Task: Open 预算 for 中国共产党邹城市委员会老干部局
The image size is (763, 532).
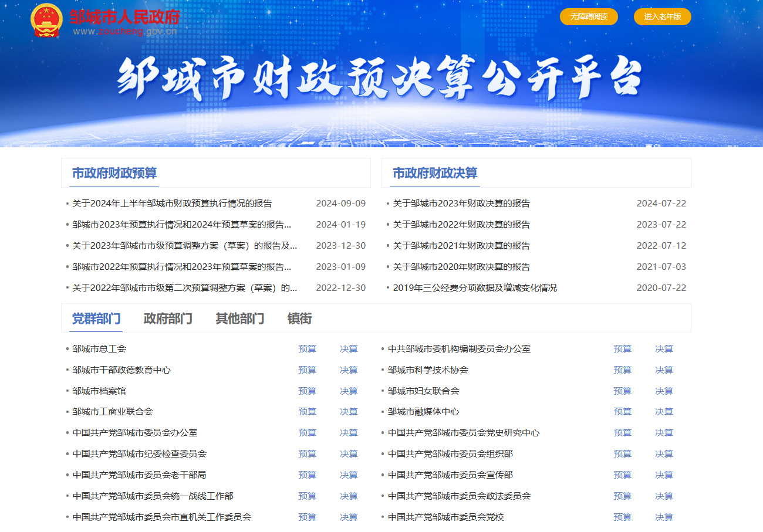Action: (x=307, y=475)
